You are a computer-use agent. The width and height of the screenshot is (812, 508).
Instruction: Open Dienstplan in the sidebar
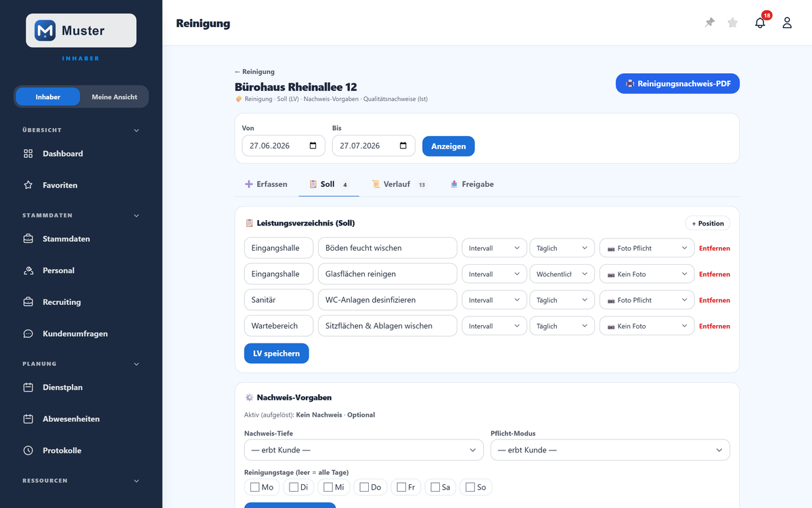[x=81, y=387]
